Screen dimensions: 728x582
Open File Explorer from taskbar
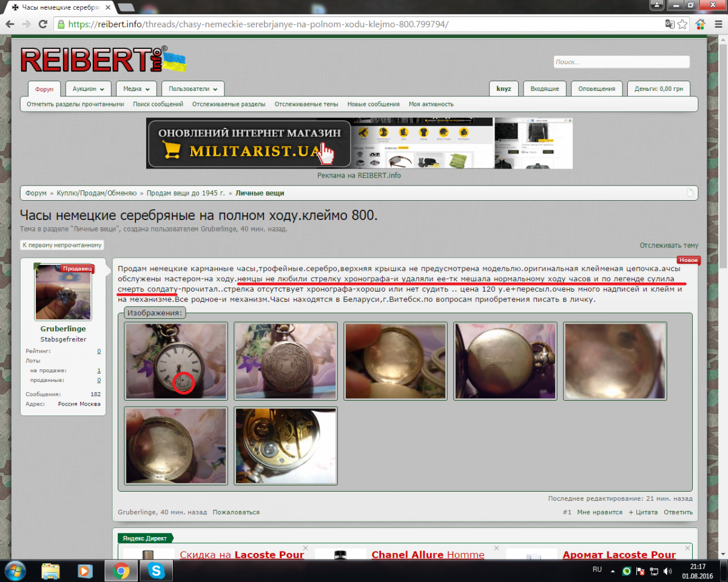(50, 570)
